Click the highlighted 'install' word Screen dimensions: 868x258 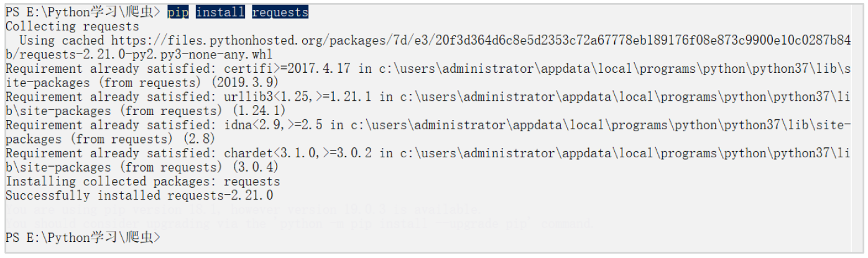tap(220, 12)
